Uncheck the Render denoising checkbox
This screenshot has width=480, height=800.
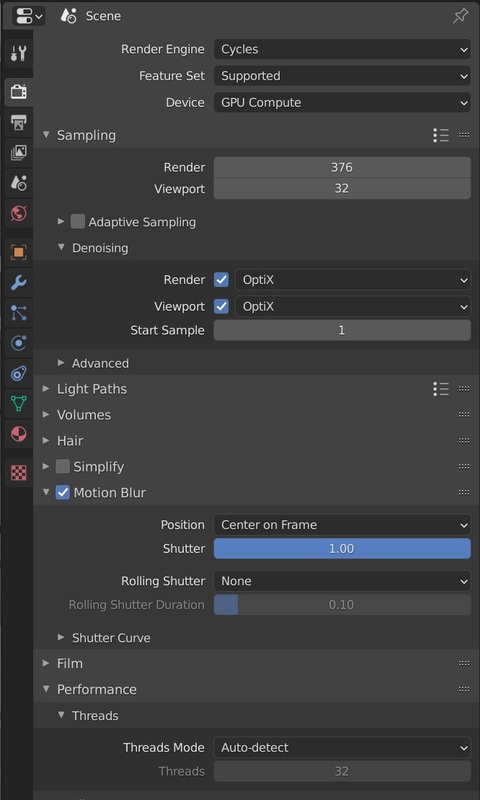221,280
